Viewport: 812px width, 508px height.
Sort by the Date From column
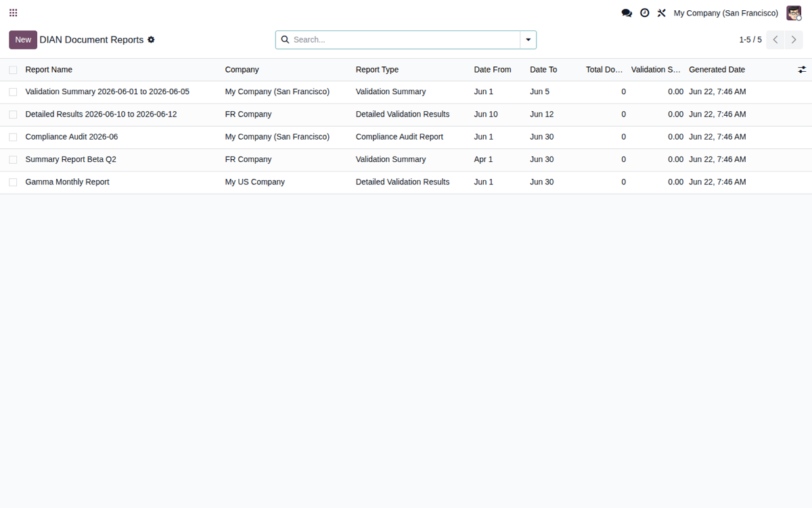coord(493,70)
